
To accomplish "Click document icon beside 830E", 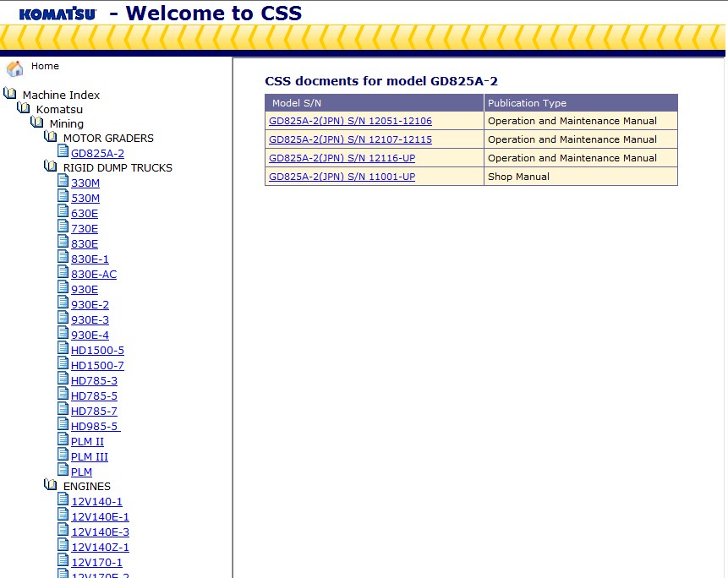I will (x=63, y=242).
